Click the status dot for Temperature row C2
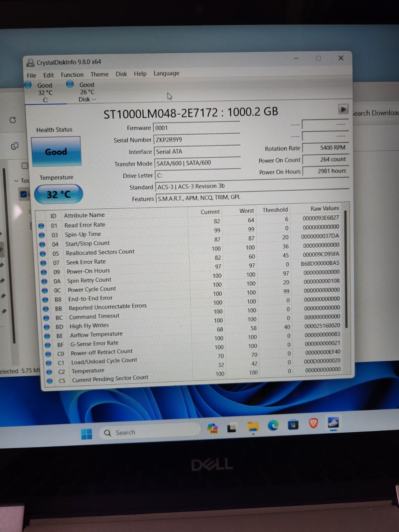The height and width of the screenshot is (532, 399). point(49,372)
